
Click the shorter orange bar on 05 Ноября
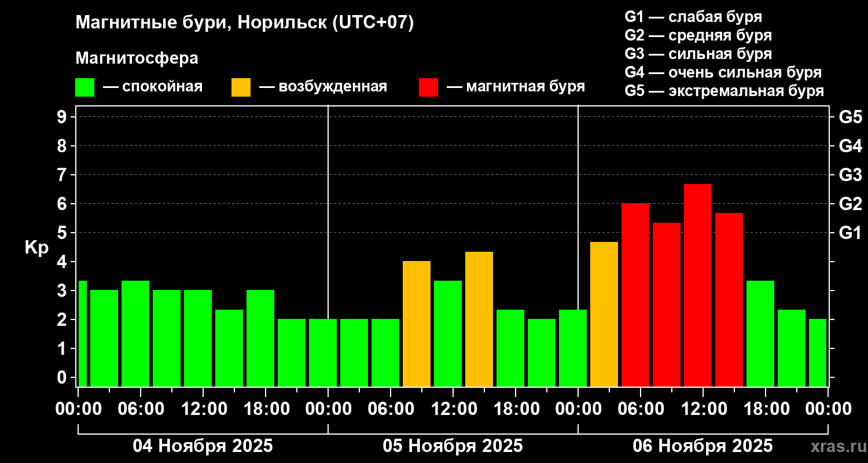tap(417, 324)
